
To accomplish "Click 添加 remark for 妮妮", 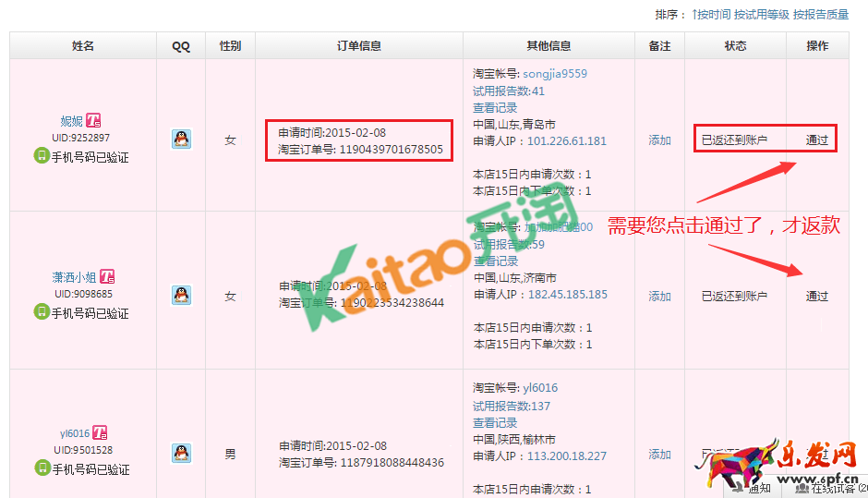I will 659,140.
